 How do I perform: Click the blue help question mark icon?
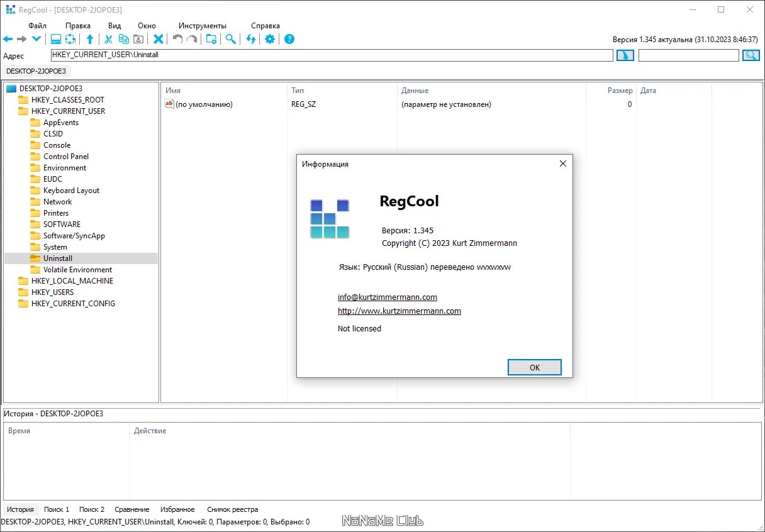[289, 39]
